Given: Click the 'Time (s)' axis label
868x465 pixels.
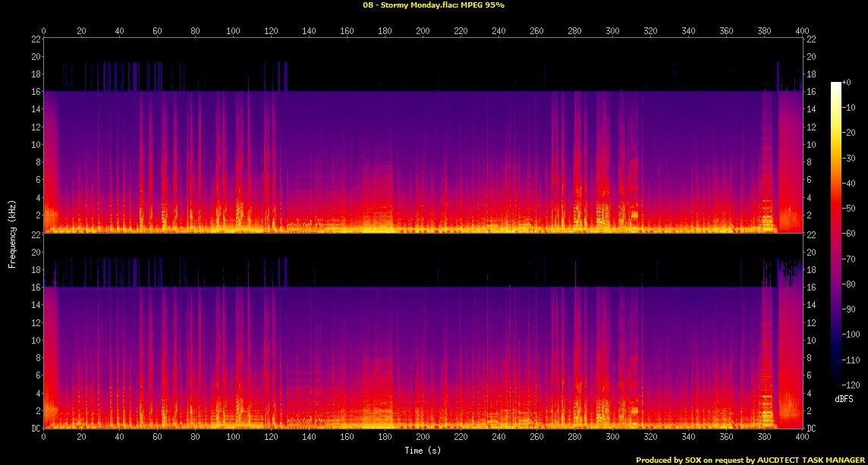Looking at the screenshot, I should click(x=423, y=451).
